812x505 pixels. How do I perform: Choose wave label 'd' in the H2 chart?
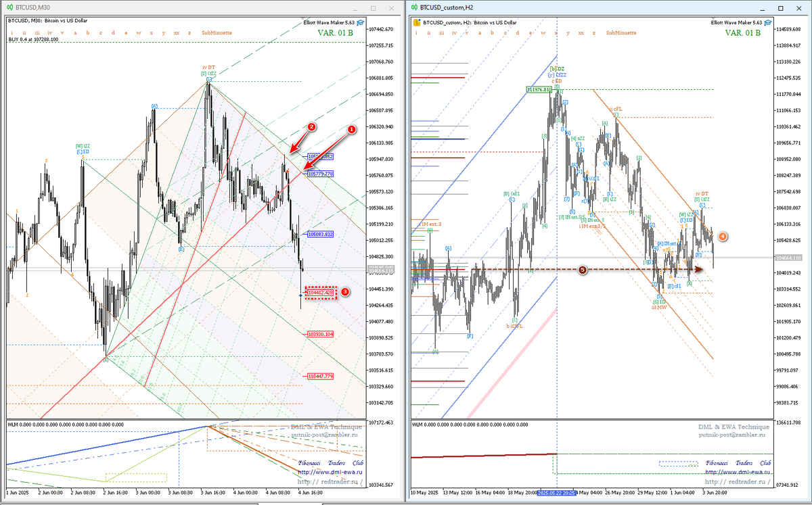pyautogui.click(x=517, y=32)
